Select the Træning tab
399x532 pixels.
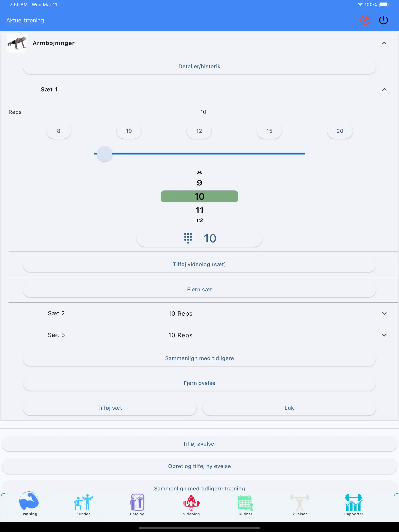(x=29, y=505)
